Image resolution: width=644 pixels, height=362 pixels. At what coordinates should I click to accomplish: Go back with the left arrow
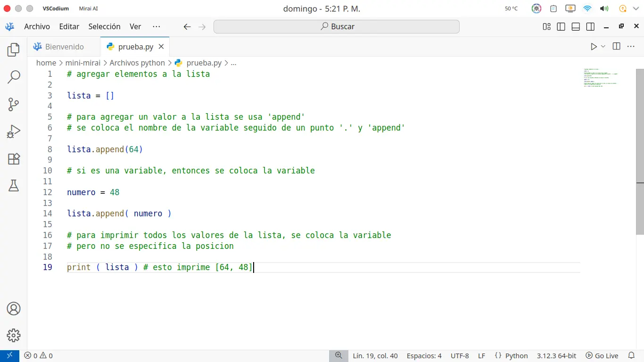click(187, 27)
